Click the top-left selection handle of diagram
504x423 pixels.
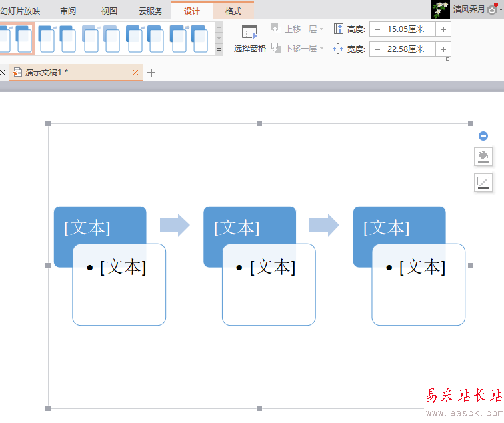click(48, 123)
